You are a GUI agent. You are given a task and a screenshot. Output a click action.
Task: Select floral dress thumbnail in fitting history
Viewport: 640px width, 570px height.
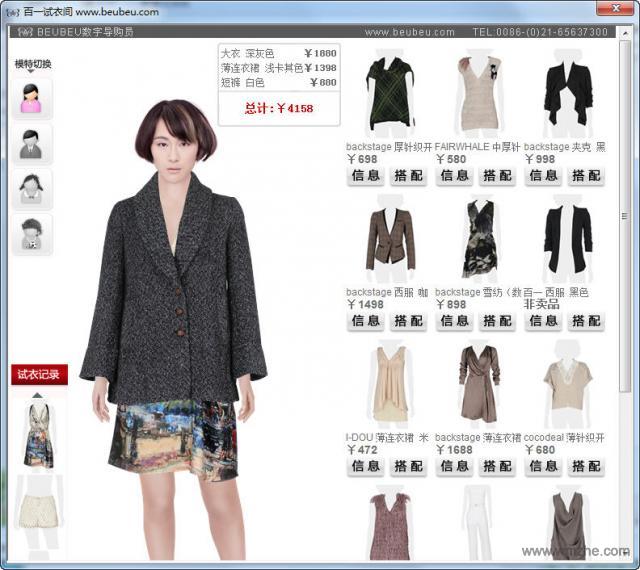(x=38, y=434)
